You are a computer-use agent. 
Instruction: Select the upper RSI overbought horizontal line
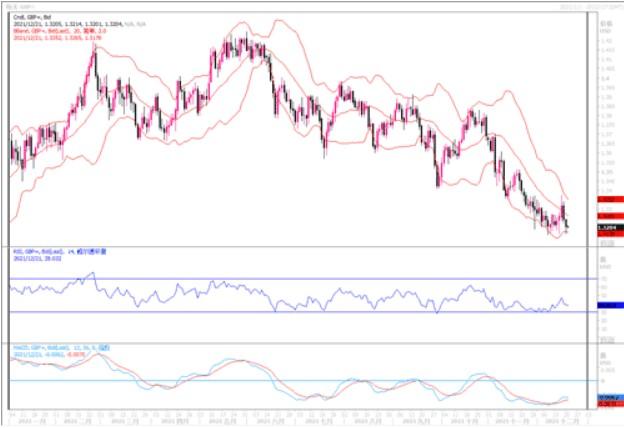(x=300, y=278)
